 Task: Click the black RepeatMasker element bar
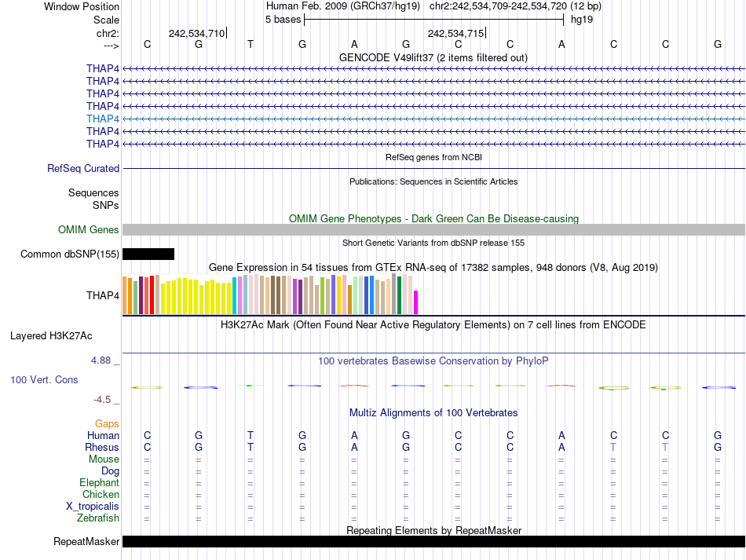[433, 542]
